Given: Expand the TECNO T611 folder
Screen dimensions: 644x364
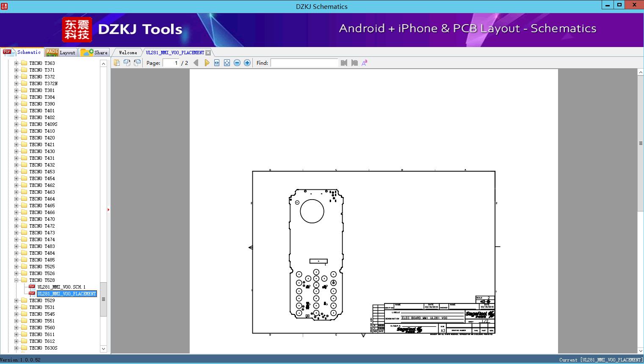Looking at the screenshot, I should point(16,334).
